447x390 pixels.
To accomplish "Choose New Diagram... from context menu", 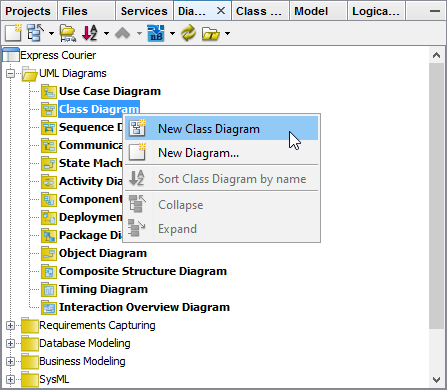I will coord(221,153).
